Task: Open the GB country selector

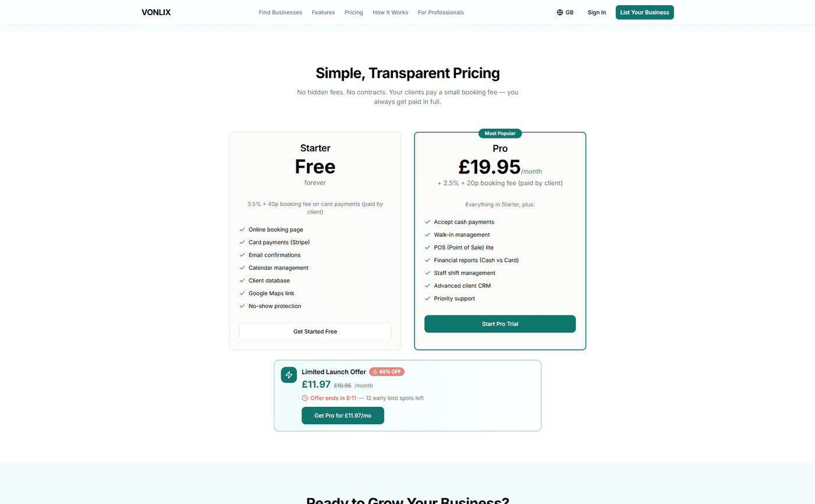Action: click(x=565, y=12)
